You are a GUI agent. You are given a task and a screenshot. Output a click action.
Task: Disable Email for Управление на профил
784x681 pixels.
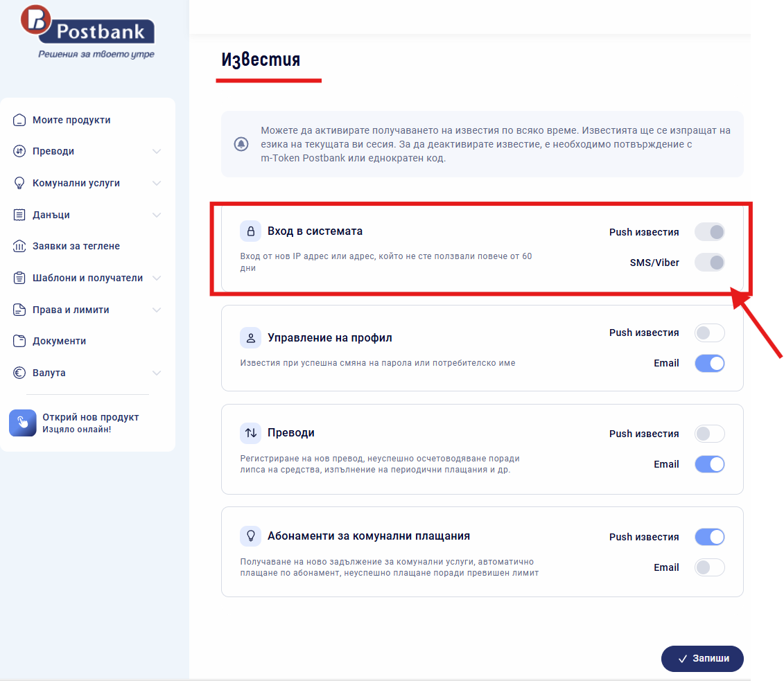(x=709, y=363)
